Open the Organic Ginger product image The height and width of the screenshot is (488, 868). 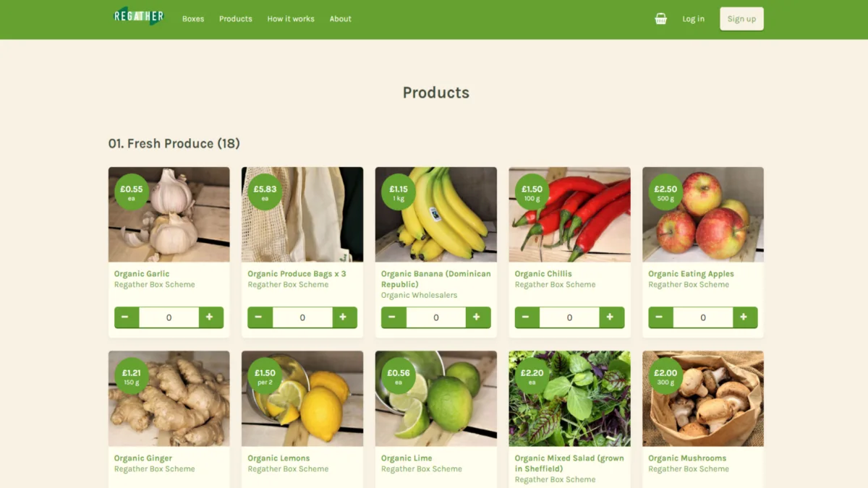(x=169, y=398)
